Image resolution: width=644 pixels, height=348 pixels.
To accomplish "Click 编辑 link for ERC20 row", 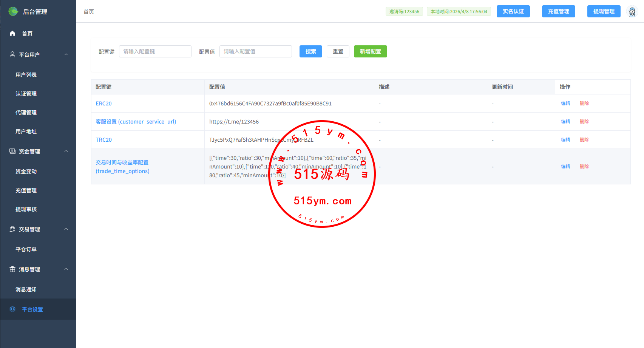I will coord(565,104).
